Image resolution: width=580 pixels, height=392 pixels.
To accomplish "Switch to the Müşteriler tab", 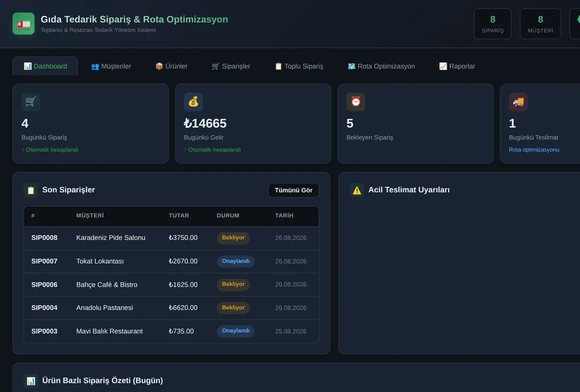I will click(x=111, y=66).
